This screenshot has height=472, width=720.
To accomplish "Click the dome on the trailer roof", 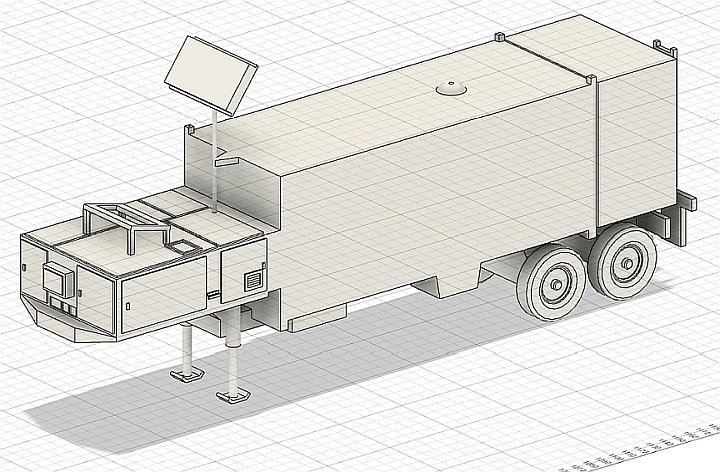I will pos(451,88).
